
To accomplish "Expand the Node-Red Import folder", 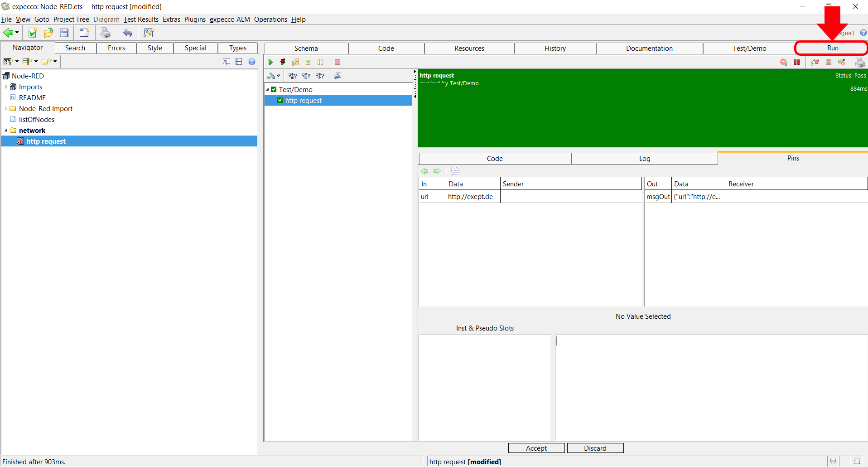I will (x=6, y=109).
